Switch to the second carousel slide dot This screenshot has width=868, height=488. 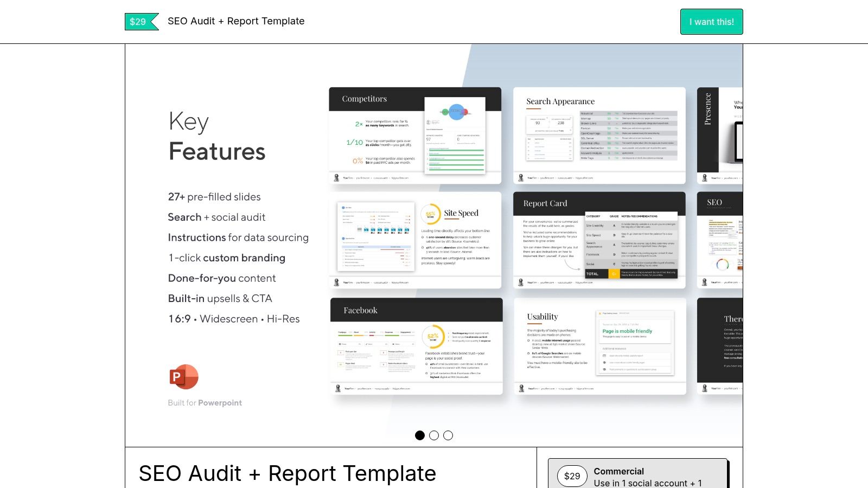(433, 435)
